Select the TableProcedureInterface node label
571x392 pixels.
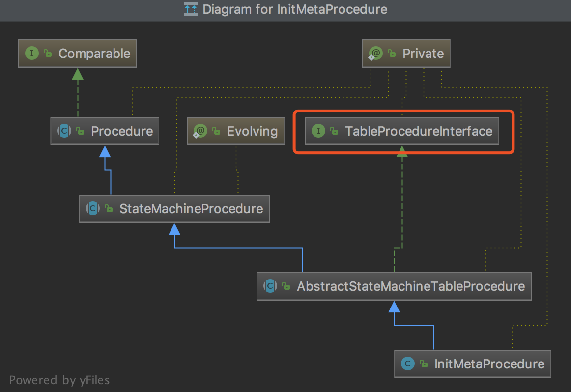click(419, 131)
